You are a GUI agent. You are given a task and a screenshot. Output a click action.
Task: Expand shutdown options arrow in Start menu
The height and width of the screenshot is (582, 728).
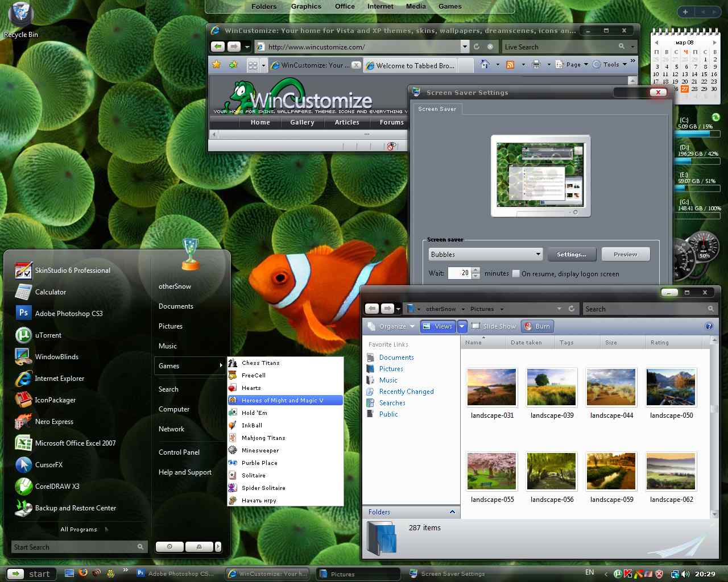click(x=218, y=547)
